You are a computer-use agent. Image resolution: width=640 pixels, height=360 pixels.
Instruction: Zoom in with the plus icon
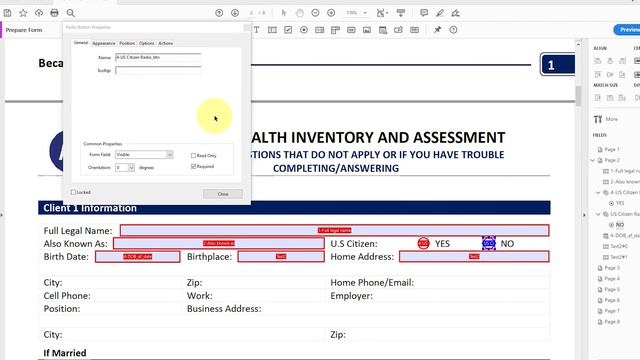[x=331, y=13]
